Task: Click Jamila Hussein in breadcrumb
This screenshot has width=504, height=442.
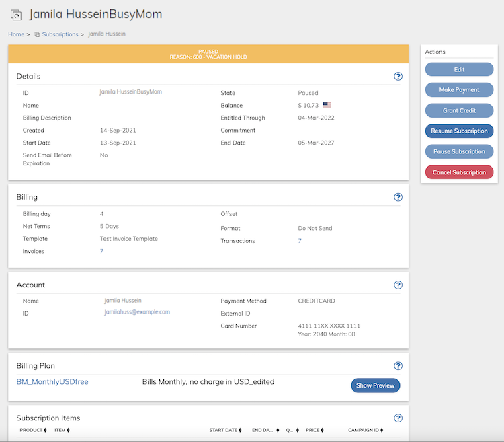Action: (107, 34)
